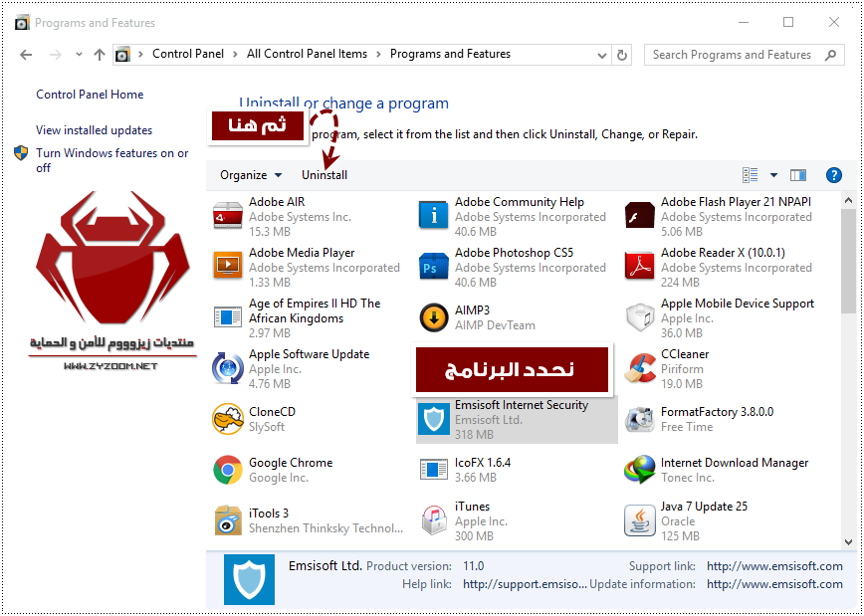
Task: Refresh the Programs and Features address bar
Action: (622, 55)
